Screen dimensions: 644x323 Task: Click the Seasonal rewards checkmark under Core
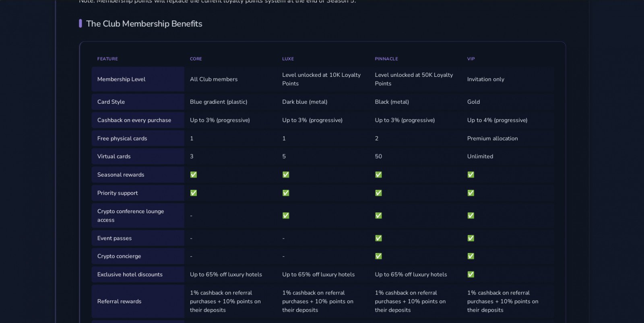(194, 175)
